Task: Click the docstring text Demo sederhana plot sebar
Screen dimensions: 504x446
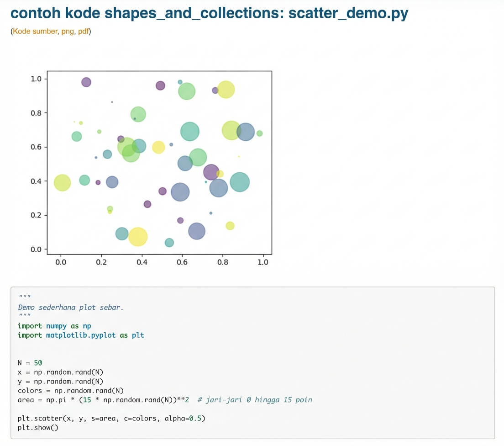Action: [x=71, y=308]
